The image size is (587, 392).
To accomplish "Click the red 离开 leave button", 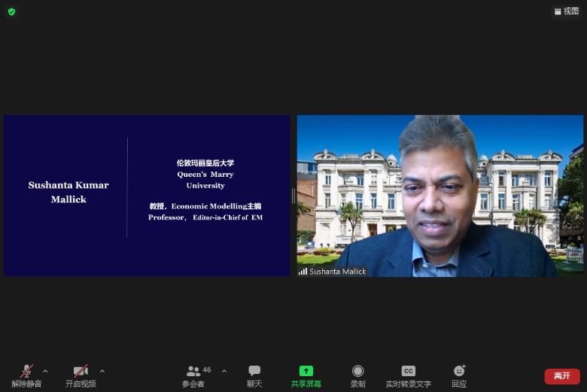I will click(x=561, y=375).
